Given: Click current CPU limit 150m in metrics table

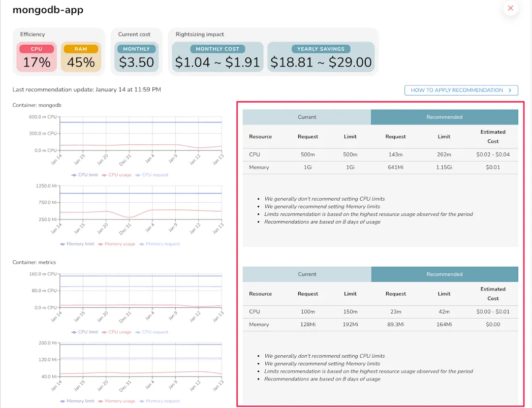Looking at the screenshot, I should (350, 311).
